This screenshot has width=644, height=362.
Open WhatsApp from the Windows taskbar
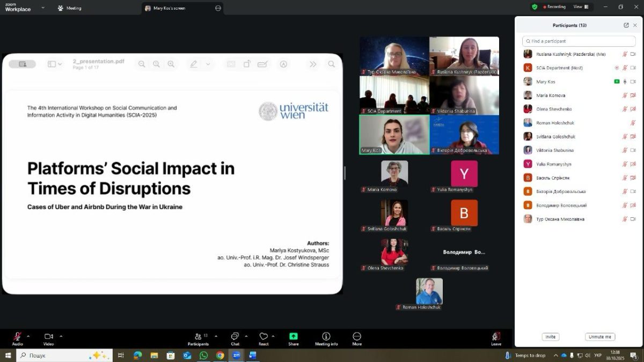203,356
